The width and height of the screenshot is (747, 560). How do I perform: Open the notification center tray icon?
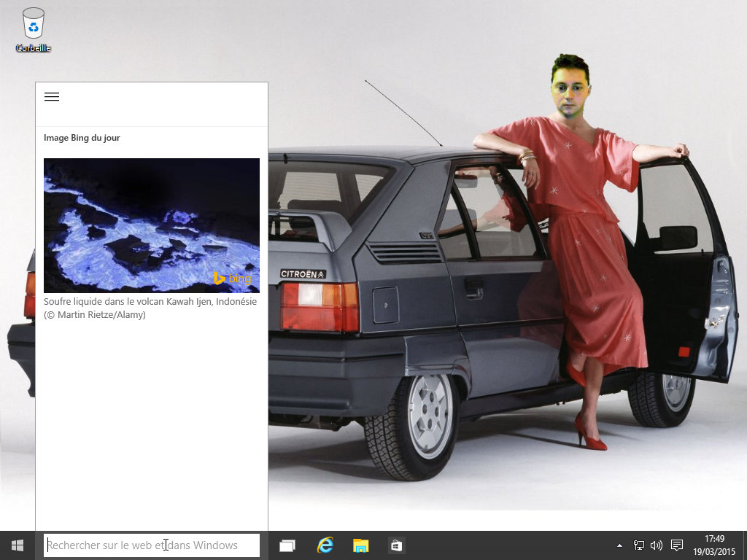(677, 545)
